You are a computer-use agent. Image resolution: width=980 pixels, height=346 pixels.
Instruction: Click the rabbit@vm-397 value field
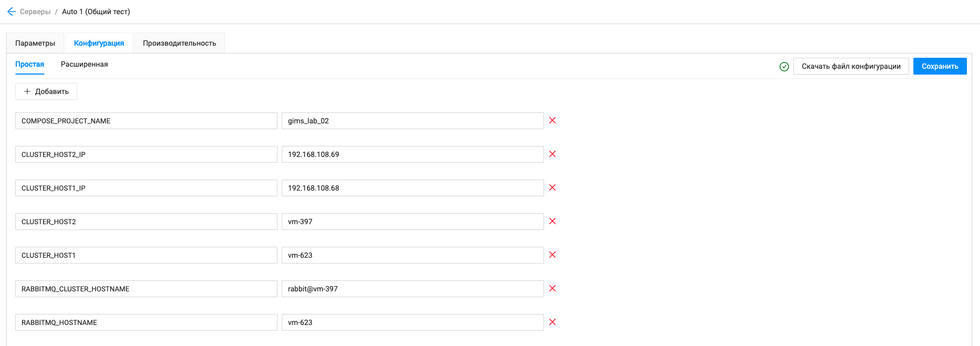(412, 289)
